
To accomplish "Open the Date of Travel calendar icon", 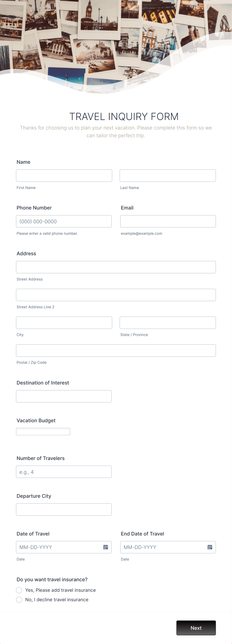I will coord(106,547).
